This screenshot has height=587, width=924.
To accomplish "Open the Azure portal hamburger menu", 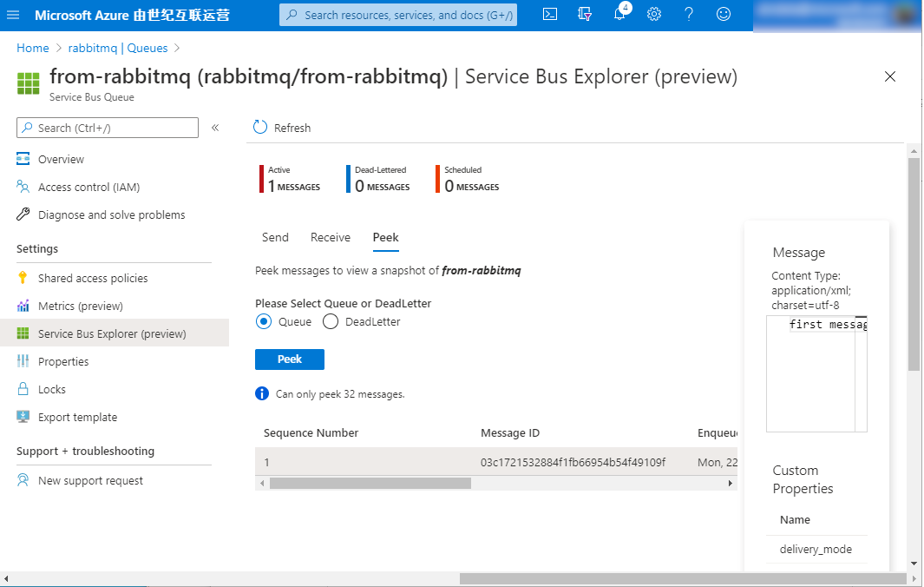I will pyautogui.click(x=13, y=16).
